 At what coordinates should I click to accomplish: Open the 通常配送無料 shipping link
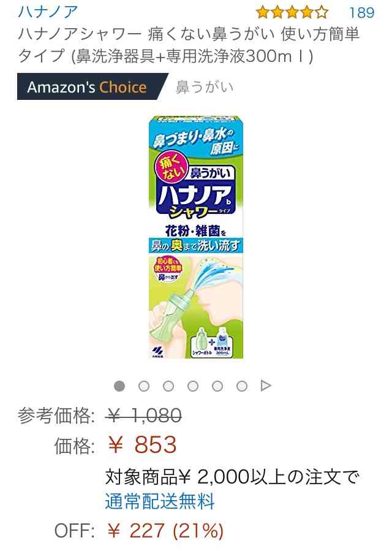coord(160,501)
